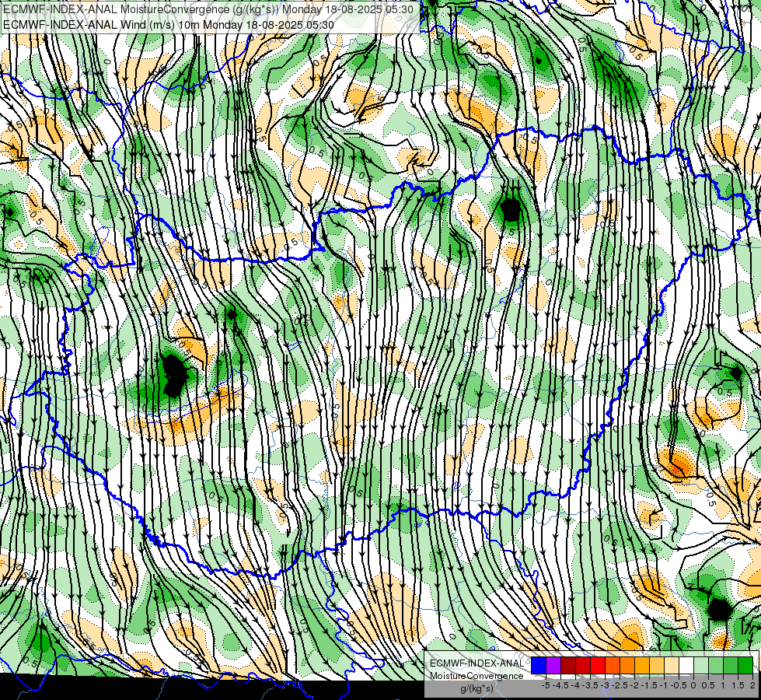Click the MoistureConvergence title line at top
761x700 pixels.
tap(208, 9)
